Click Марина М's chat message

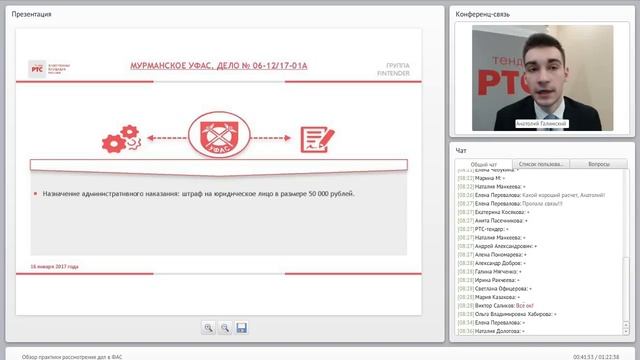pyautogui.click(x=481, y=178)
